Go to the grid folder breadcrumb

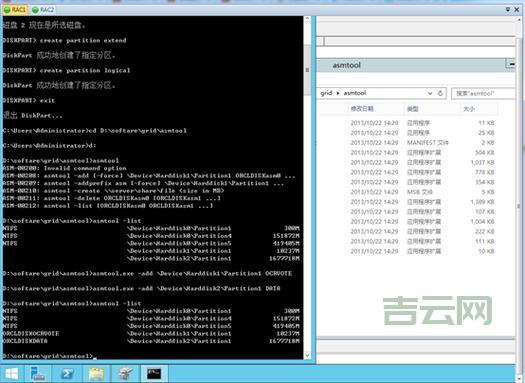point(326,93)
